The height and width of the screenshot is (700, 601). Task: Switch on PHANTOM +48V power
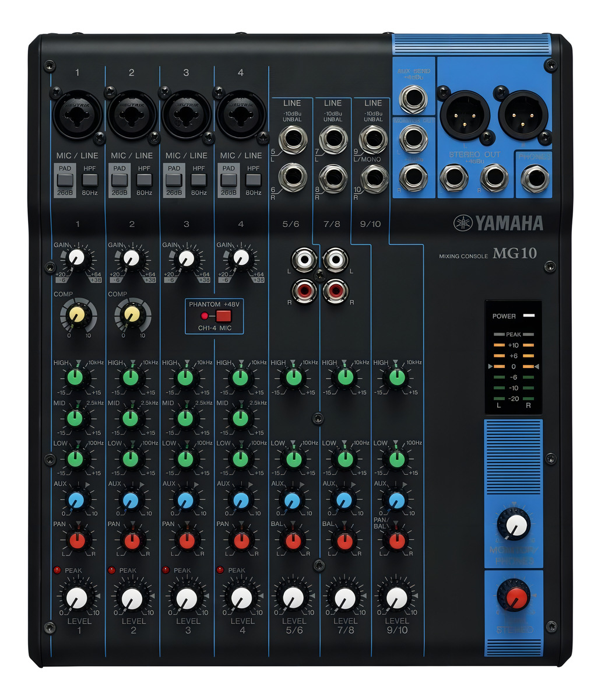[223, 315]
